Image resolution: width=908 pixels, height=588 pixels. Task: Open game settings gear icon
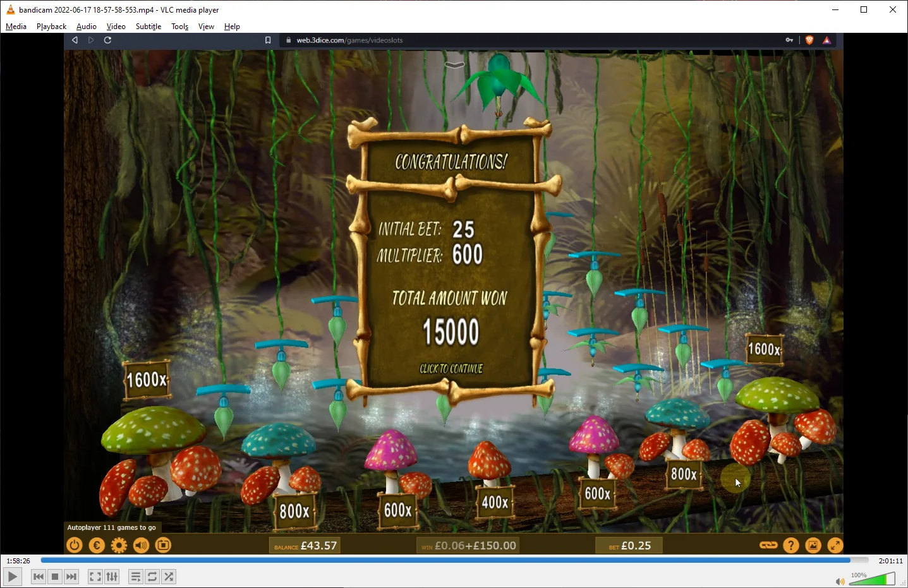119,545
